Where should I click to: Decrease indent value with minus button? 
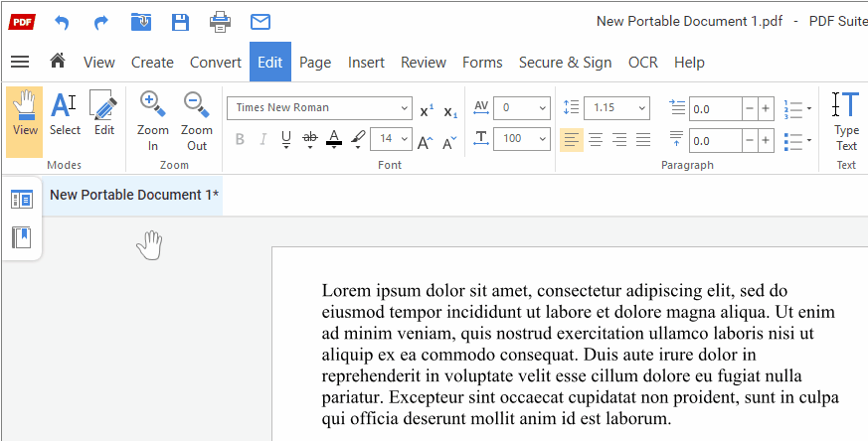click(x=750, y=109)
